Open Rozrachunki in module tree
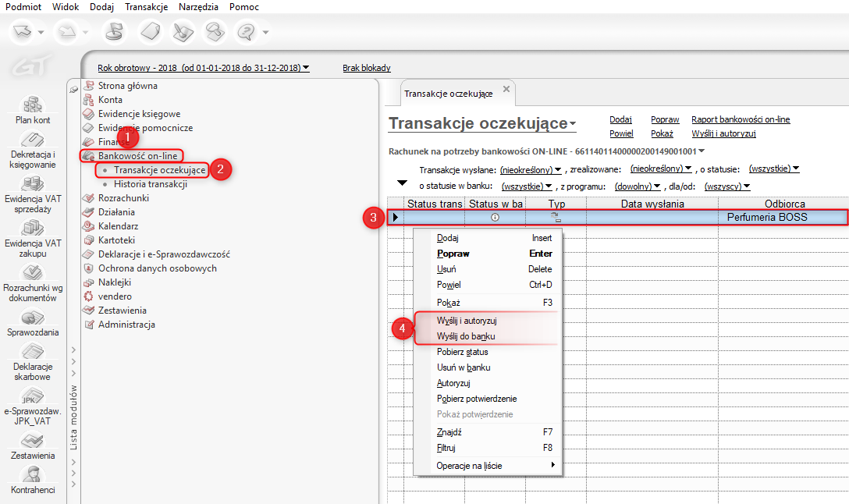The image size is (849, 504). [123, 198]
